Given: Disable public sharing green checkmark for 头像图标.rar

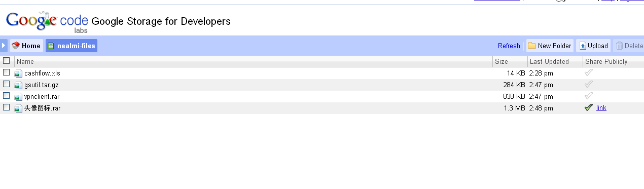Looking at the screenshot, I should tap(588, 107).
